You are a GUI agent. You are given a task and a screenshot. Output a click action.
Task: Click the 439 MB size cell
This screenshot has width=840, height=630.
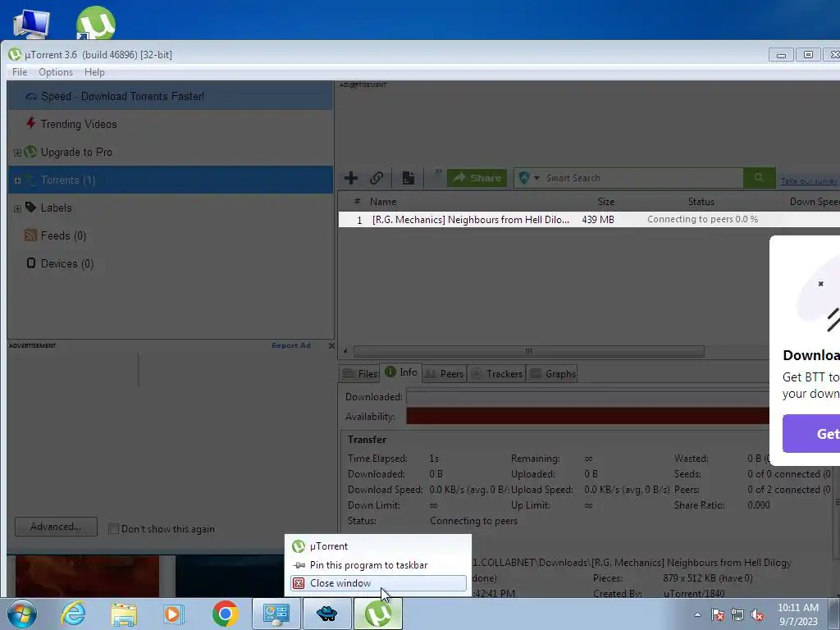click(x=598, y=220)
